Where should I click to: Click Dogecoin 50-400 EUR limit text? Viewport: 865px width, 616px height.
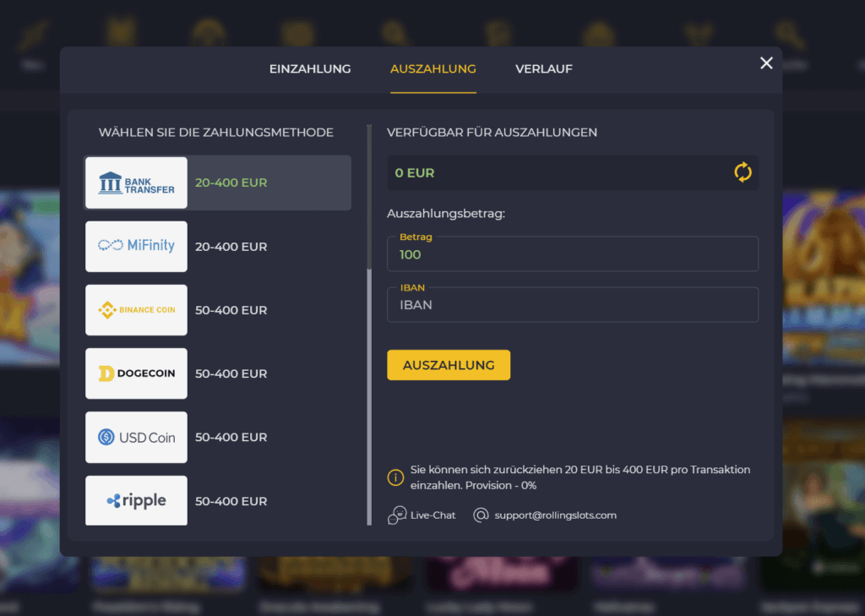(x=231, y=373)
